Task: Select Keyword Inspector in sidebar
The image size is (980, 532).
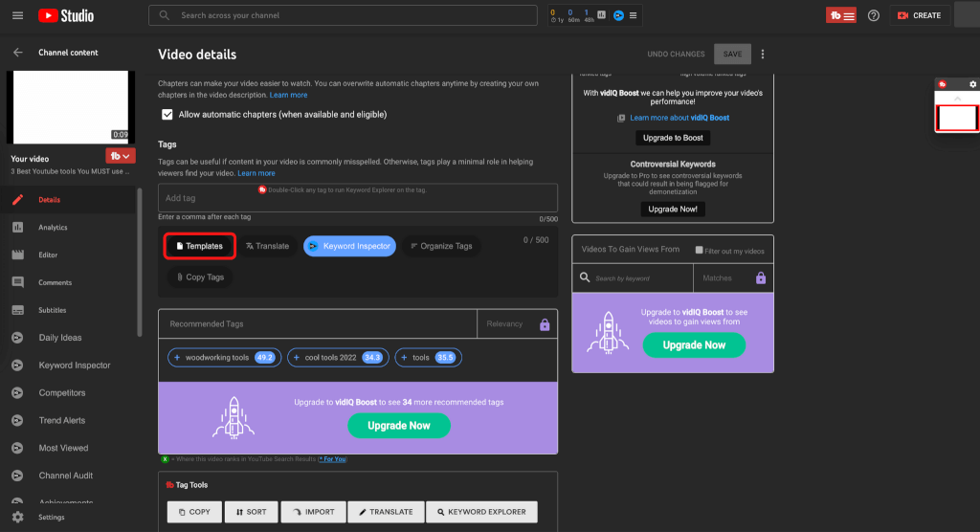Action: 74,366
